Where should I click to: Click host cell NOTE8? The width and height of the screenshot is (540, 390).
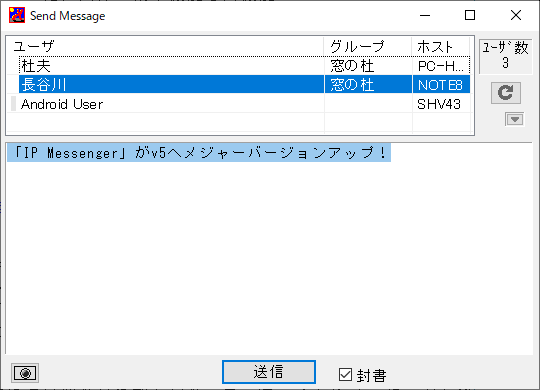click(441, 84)
